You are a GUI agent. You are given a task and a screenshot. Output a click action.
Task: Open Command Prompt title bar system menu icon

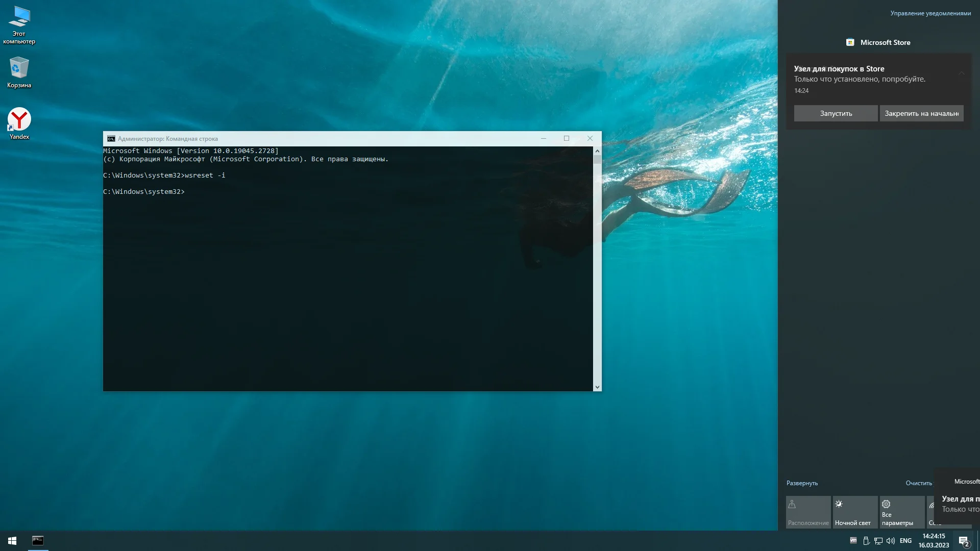pyautogui.click(x=111, y=139)
